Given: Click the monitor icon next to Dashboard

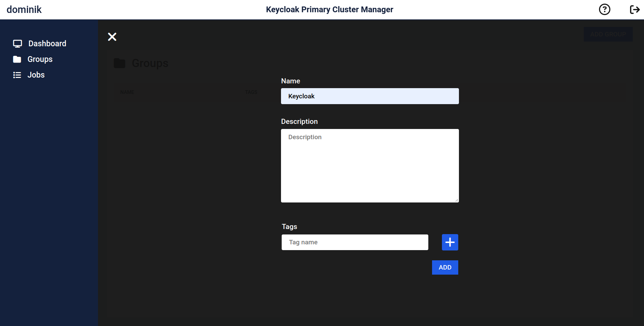Looking at the screenshot, I should pyautogui.click(x=17, y=43).
